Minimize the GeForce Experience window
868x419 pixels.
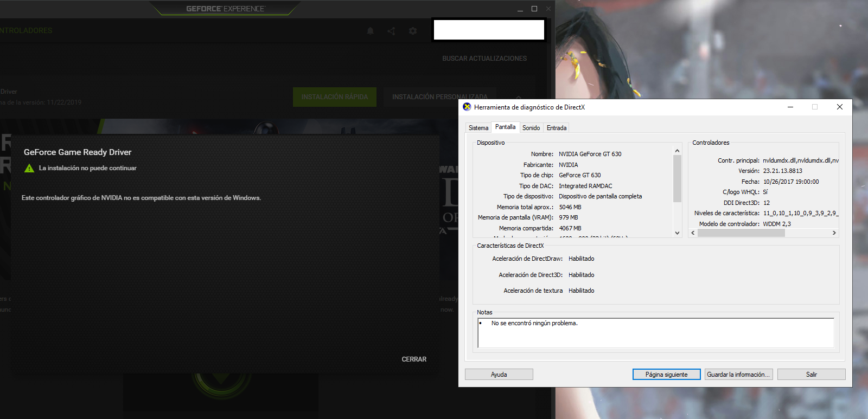[x=520, y=9]
